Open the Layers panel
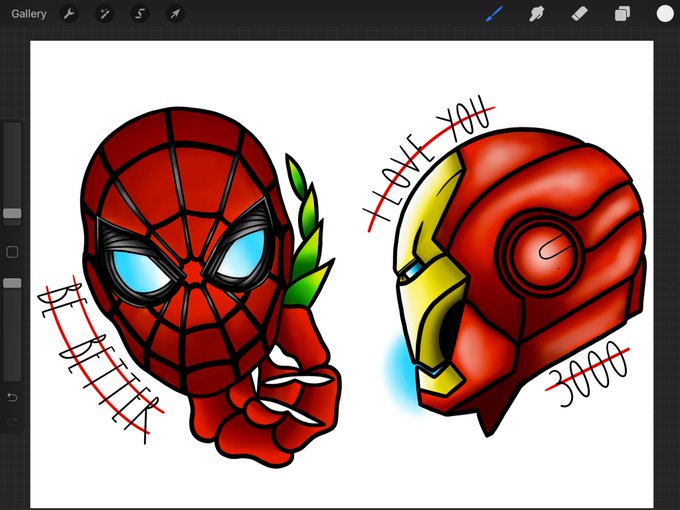The width and height of the screenshot is (680, 510). [x=622, y=14]
